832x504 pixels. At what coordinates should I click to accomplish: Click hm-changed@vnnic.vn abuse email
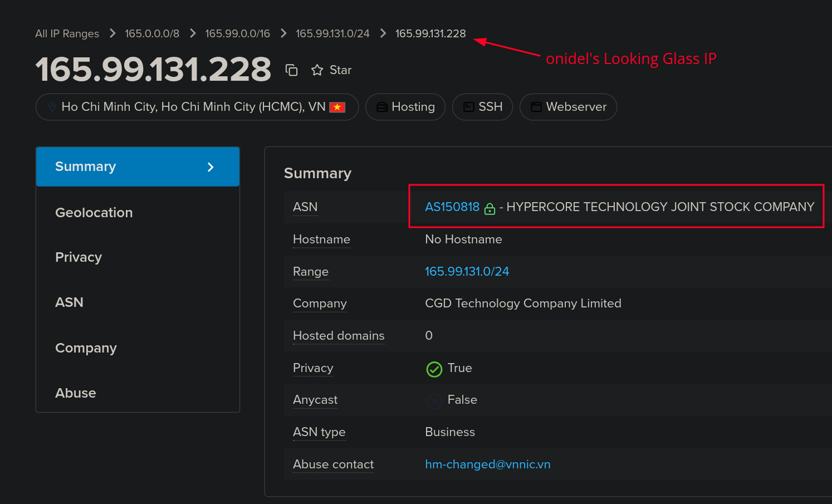click(487, 464)
